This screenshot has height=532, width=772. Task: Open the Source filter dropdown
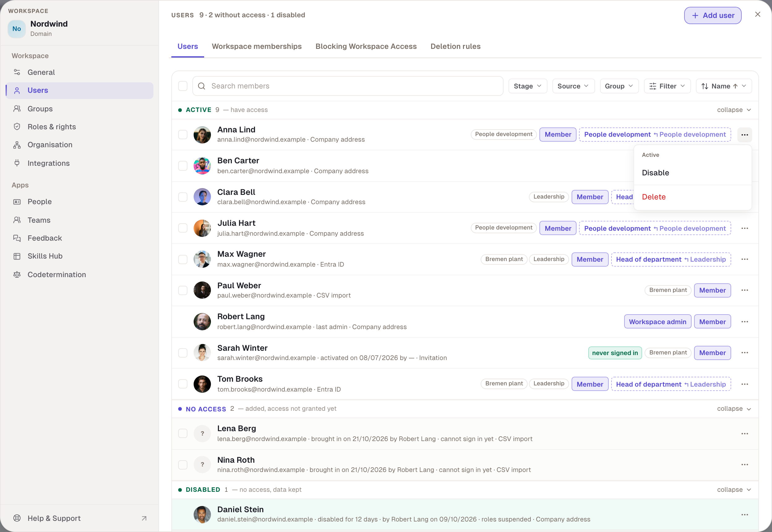click(x=573, y=86)
